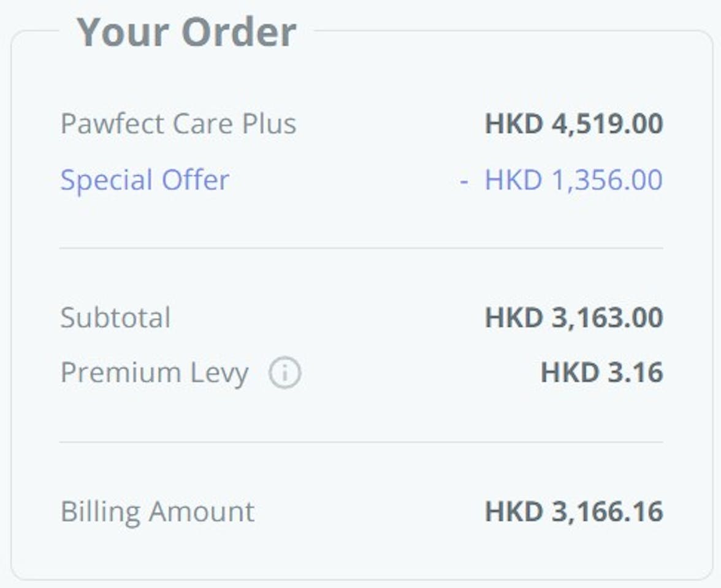721x588 pixels.
Task: Click the Your Order heading
Action: [x=186, y=32]
